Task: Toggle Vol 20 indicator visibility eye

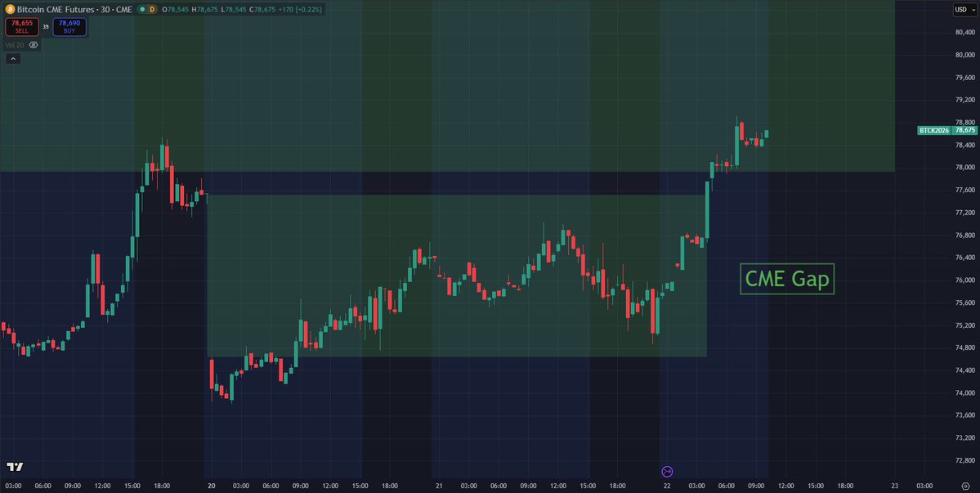Action: click(x=34, y=45)
